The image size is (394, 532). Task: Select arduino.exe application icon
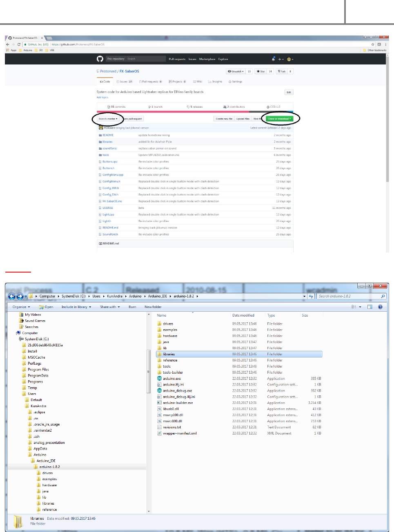(159, 379)
